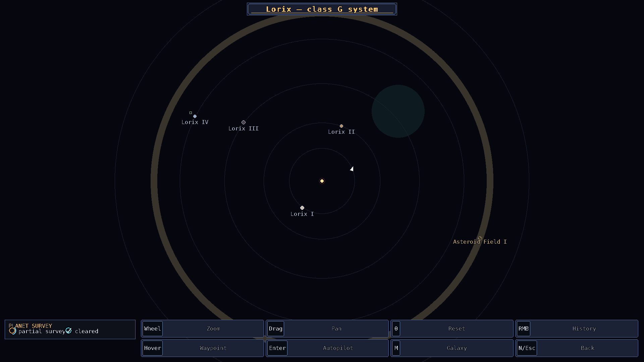The width and height of the screenshot is (644, 362).
Task: Click the Drag Pan control
Action: pyautogui.click(x=327, y=328)
